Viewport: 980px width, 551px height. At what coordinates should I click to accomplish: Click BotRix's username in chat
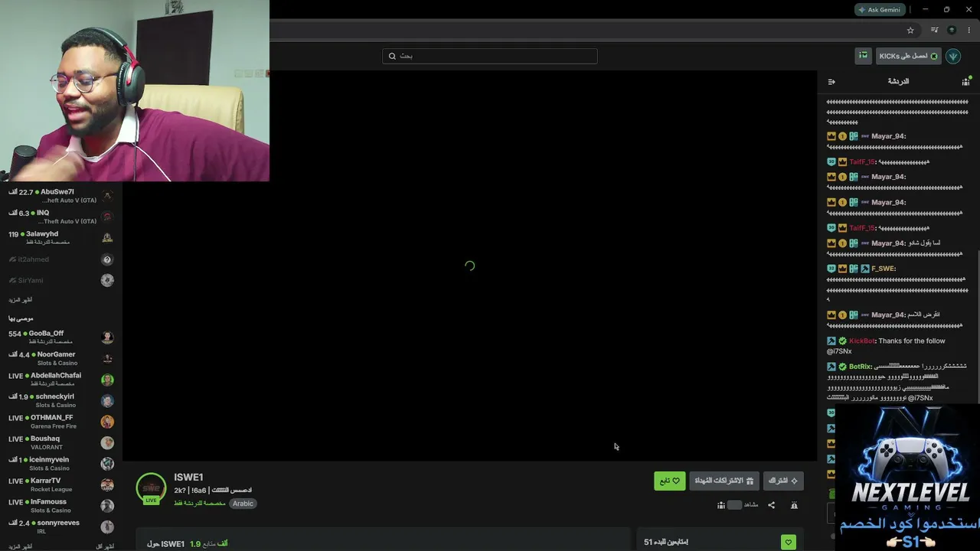coord(861,367)
